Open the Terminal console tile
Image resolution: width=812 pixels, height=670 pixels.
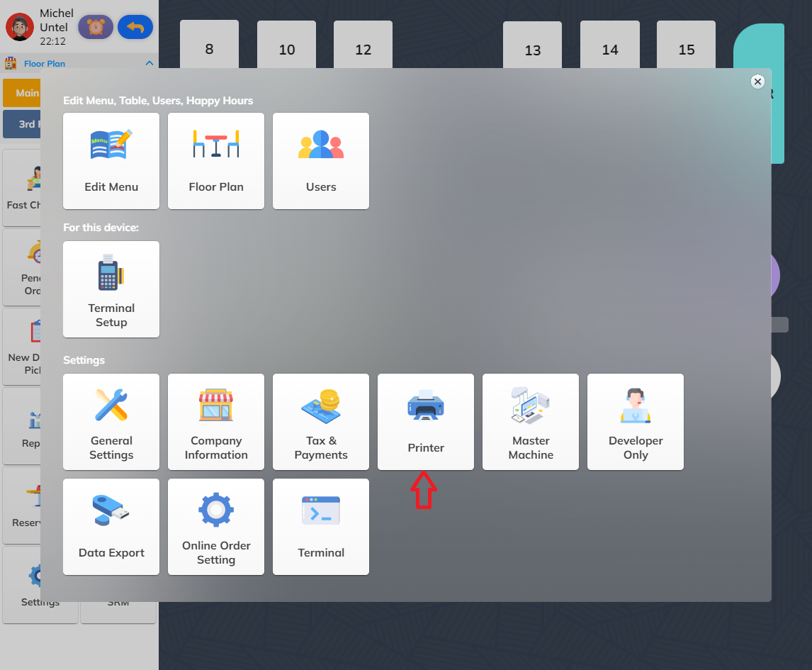[321, 527]
